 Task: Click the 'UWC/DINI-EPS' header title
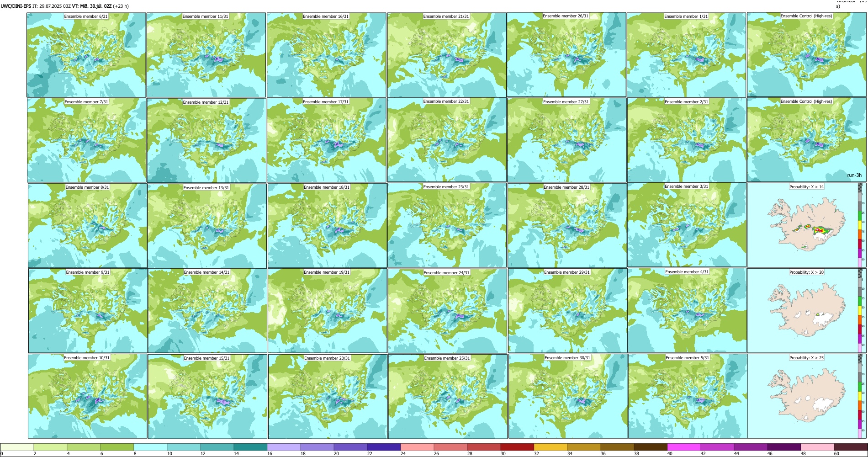[x=16, y=6]
